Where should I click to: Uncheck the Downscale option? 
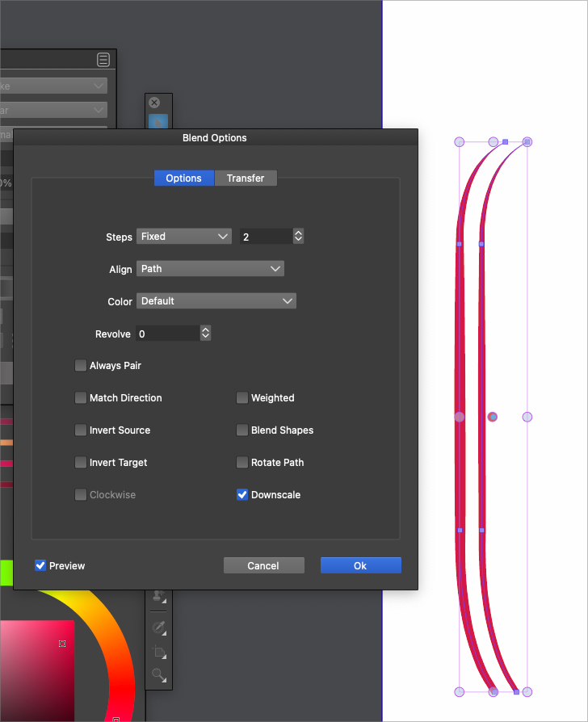242,495
